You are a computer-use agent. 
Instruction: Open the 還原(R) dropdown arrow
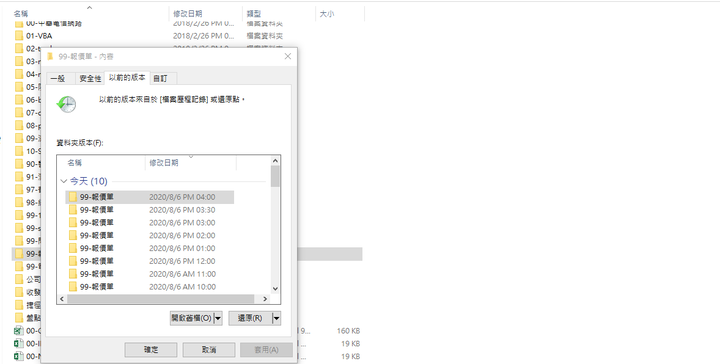coord(276,318)
